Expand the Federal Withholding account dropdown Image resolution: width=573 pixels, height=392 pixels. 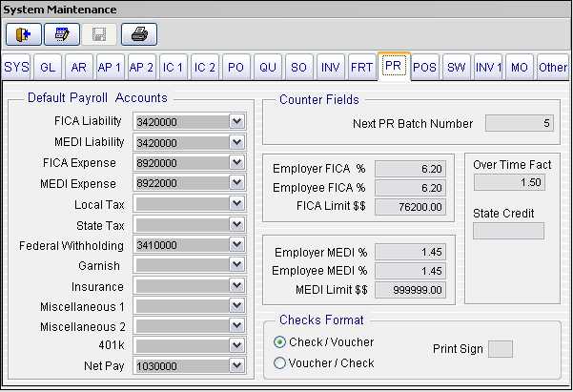point(236,244)
